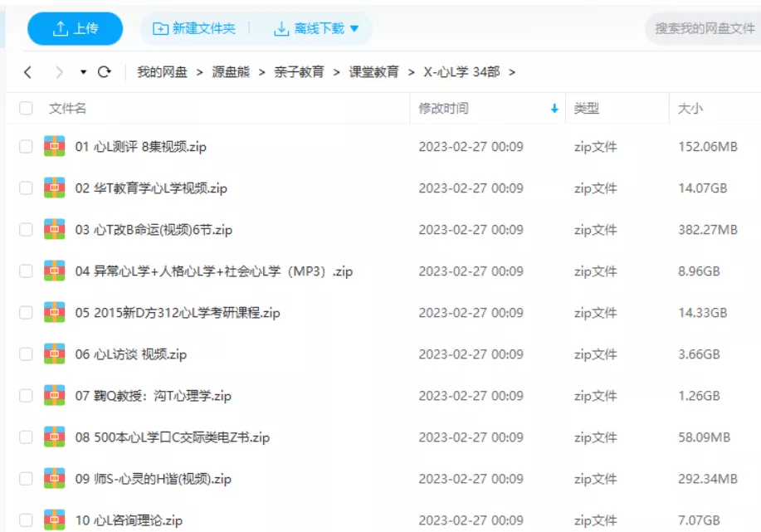Image resolution: width=761 pixels, height=532 pixels.
Task: Expand the navigation history dropdown arrow
Action: (x=83, y=72)
